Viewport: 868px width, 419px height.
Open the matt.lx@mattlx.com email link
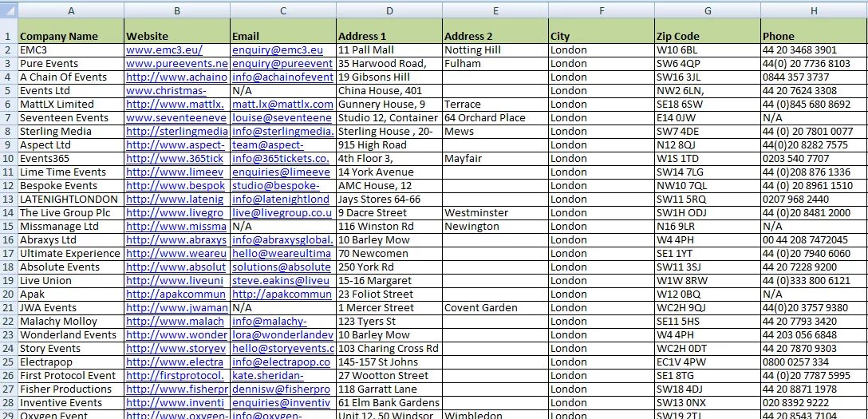[283, 104]
